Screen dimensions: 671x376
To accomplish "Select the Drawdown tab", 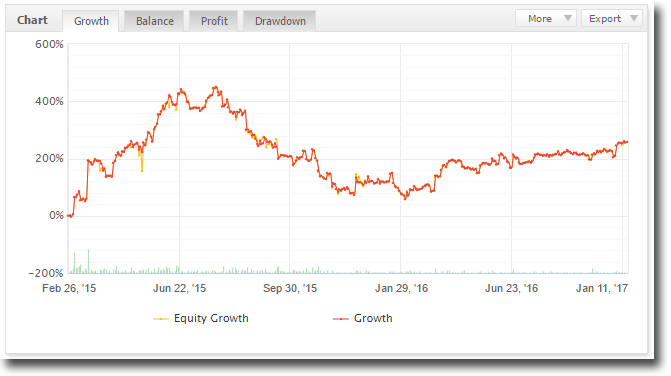I will (280, 21).
